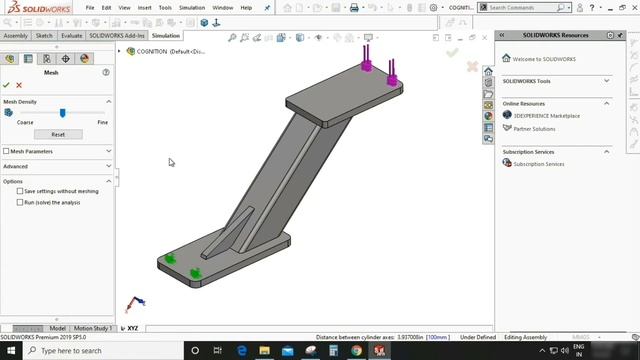The height and width of the screenshot is (360, 640).
Task: Open the Simulation menu
Action: pos(192,8)
